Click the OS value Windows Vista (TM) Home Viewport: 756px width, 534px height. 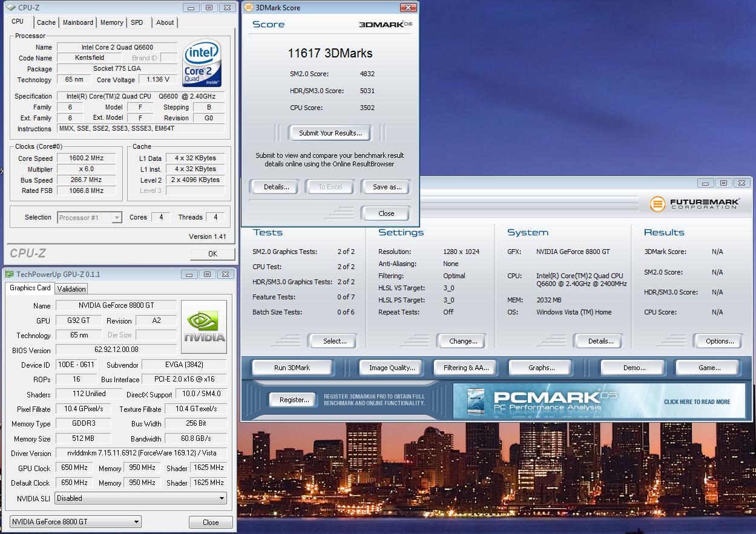coord(574,312)
